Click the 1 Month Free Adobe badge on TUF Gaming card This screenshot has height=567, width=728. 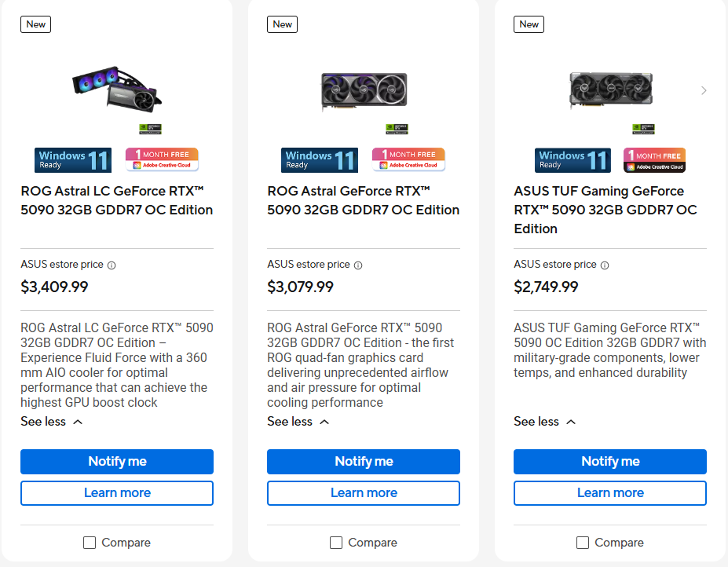[x=654, y=159]
